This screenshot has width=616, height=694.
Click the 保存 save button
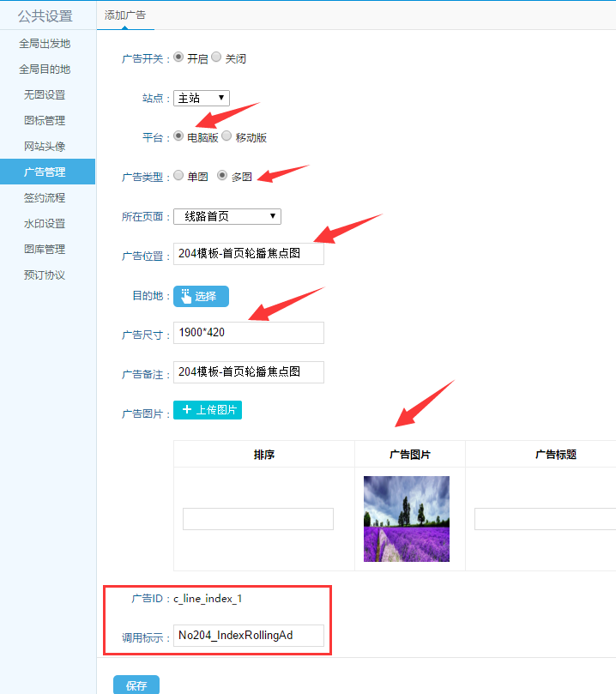tap(136, 685)
